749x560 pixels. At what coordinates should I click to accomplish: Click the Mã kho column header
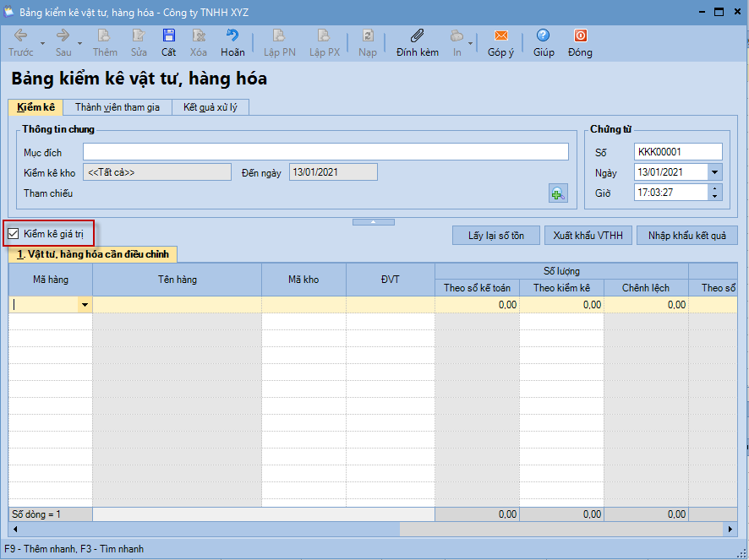tap(303, 280)
